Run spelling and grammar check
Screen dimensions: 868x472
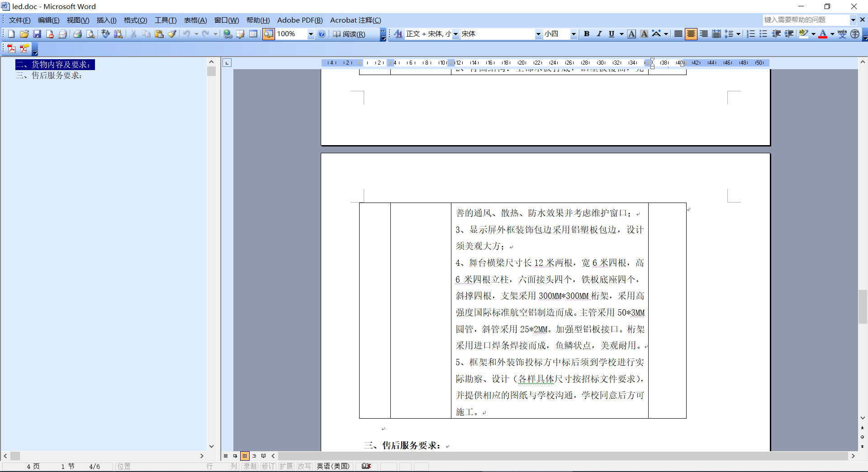pyautogui.click(x=105, y=34)
